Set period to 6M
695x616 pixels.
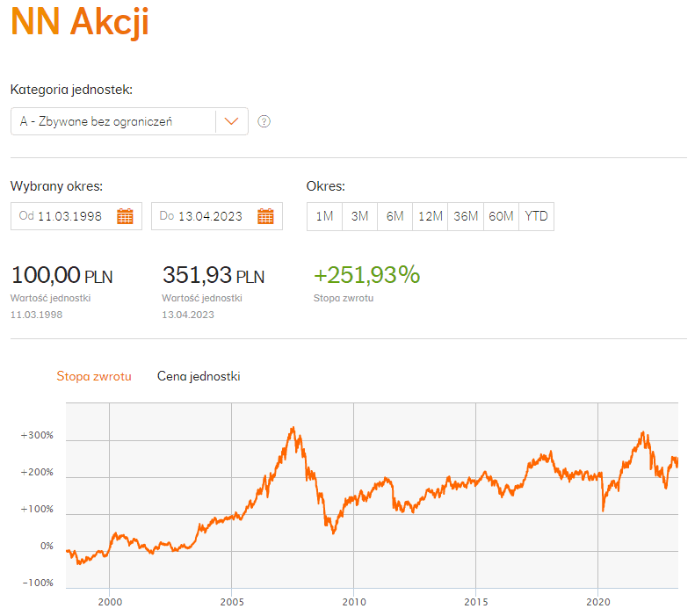click(x=395, y=216)
